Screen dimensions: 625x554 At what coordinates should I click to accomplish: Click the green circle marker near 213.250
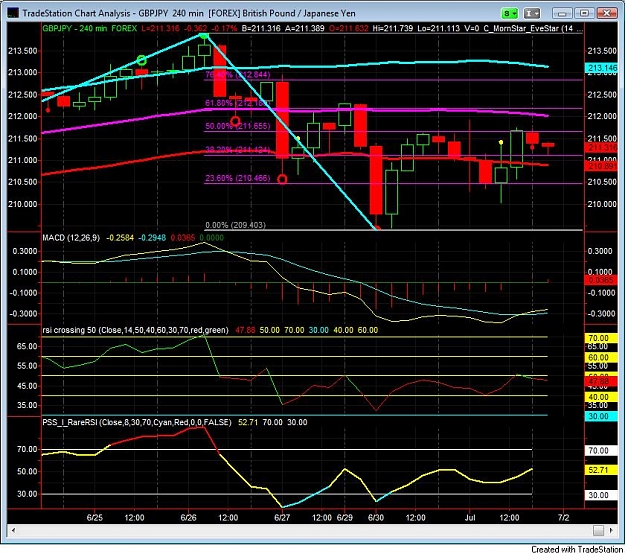[x=142, y=60]
